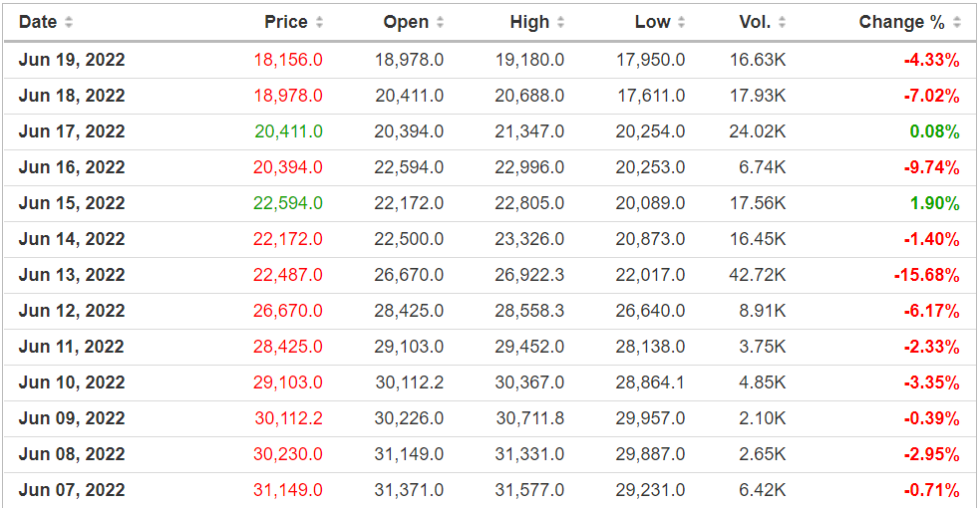The height and width of the screenshot is (508, 980).
Task: Click the volume value 24.02K
Action: tap(758, 131)
